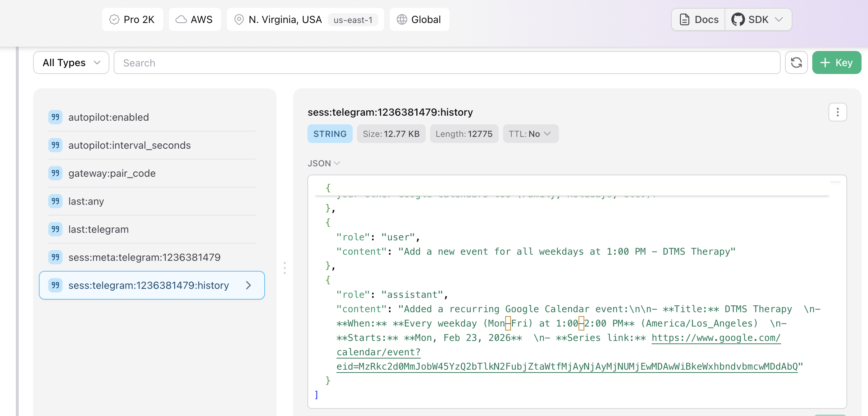Click the Length: 12775 badge
868x416 pixels.
tap(464, 134)
